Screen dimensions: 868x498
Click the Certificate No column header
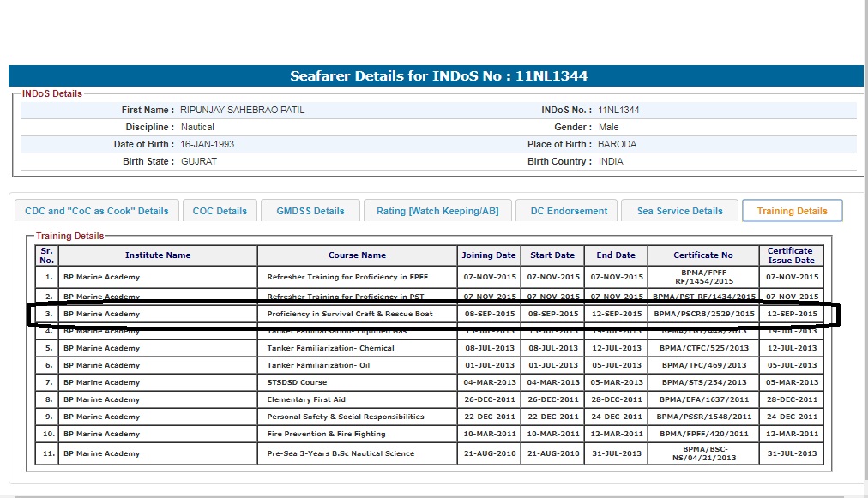click(702, 255)
